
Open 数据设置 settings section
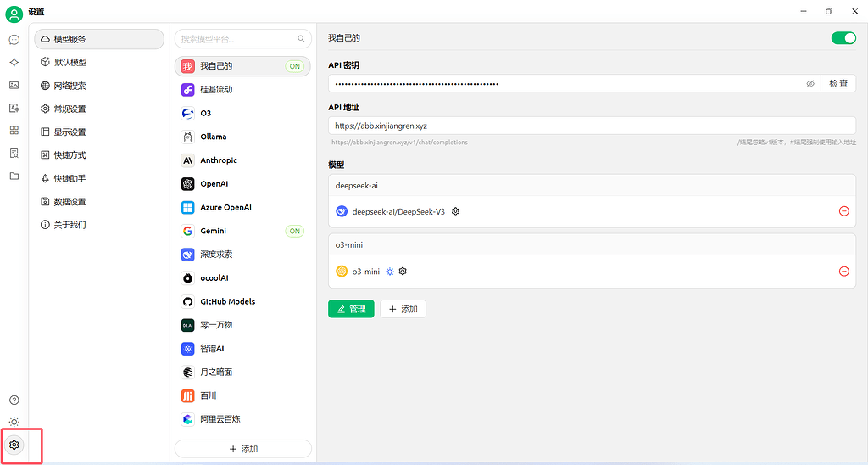(x=99, y=202)
